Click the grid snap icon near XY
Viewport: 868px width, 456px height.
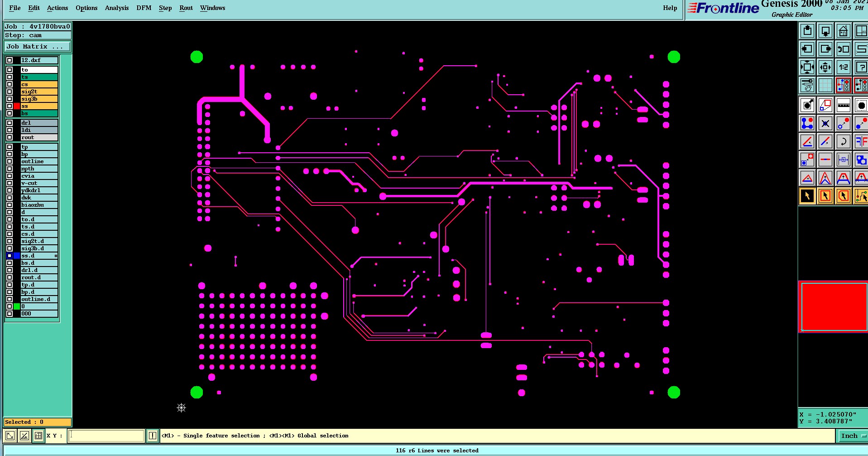[x=38, y=436]
